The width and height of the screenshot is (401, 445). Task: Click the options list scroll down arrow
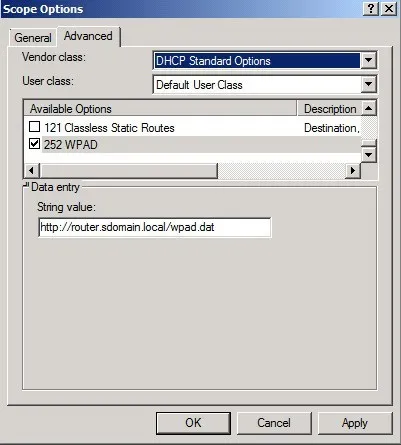coord(369,154)
